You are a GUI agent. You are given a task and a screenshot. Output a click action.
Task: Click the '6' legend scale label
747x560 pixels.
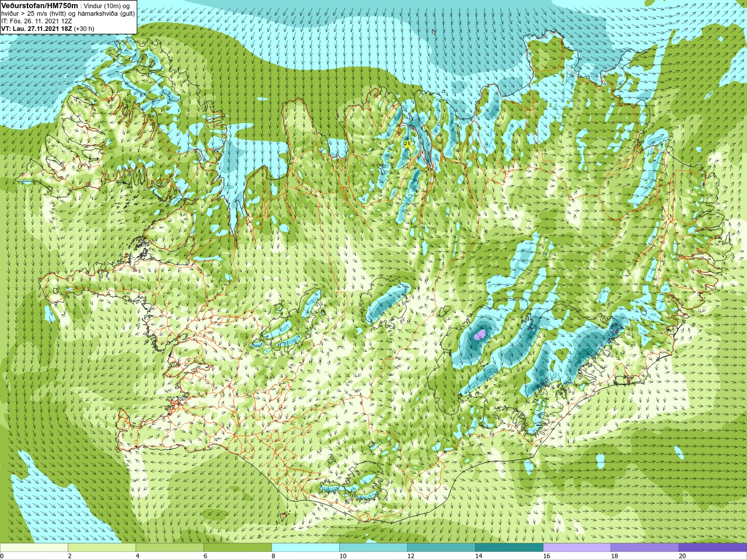coord(205,556)
